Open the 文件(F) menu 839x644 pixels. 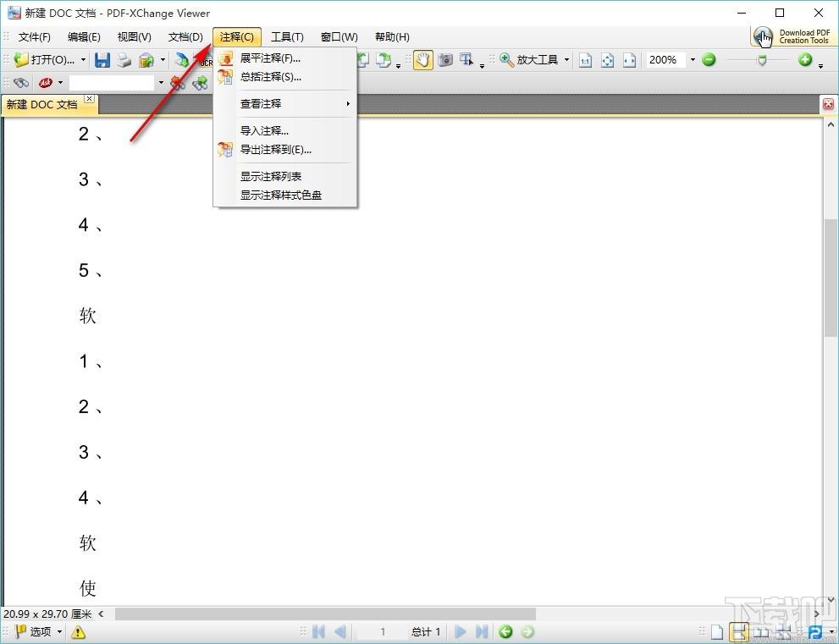tap(34, 37)
